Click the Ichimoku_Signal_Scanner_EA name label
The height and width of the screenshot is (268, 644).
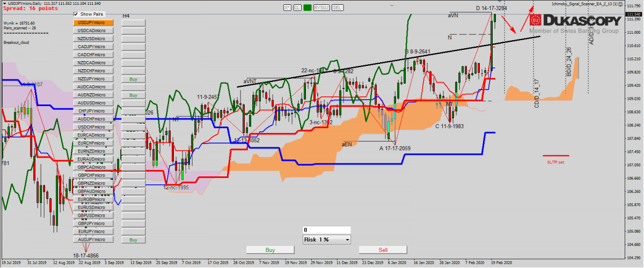click(x=584, y=4)
